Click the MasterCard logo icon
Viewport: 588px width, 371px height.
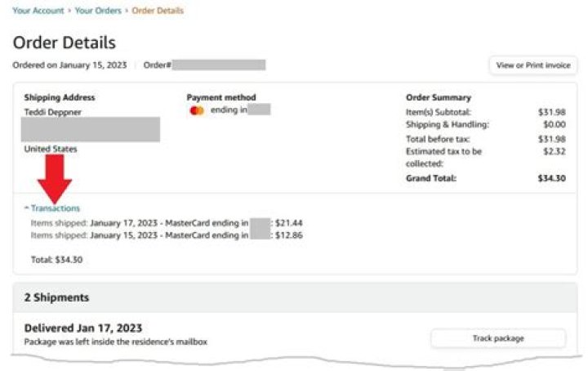pos(196,110)
